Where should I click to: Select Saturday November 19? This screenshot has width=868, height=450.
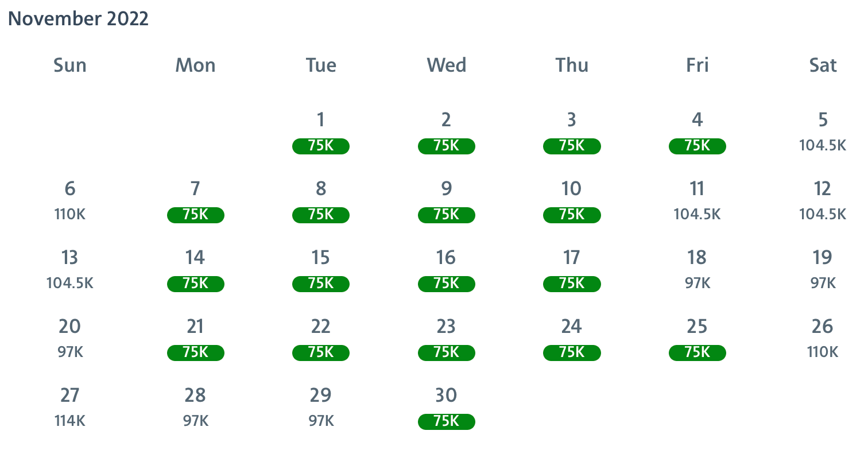tap(822, 269)
